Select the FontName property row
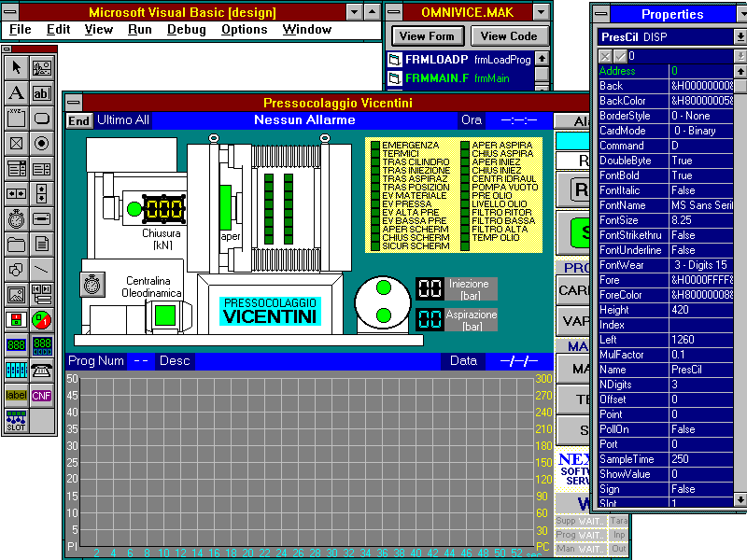 666,205
